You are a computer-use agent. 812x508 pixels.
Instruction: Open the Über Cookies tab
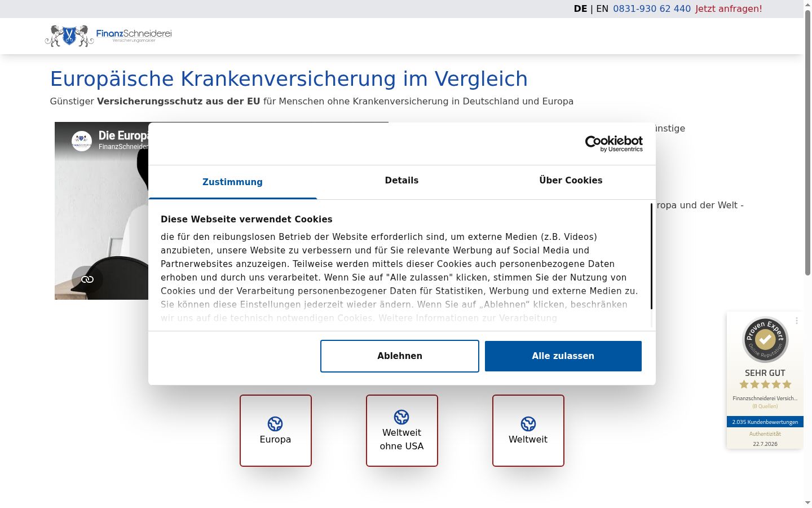coord(571,181)
